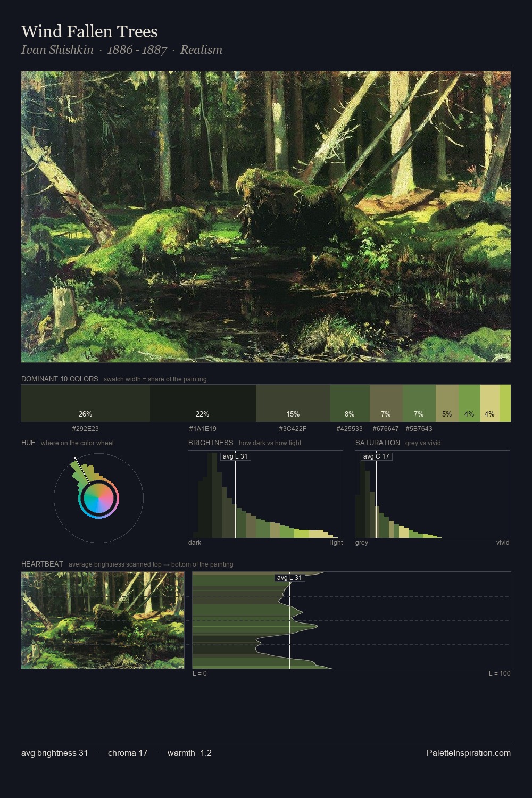Click 'L = 0' axis label
Screen dimensions: 532x798
point(199,674)
